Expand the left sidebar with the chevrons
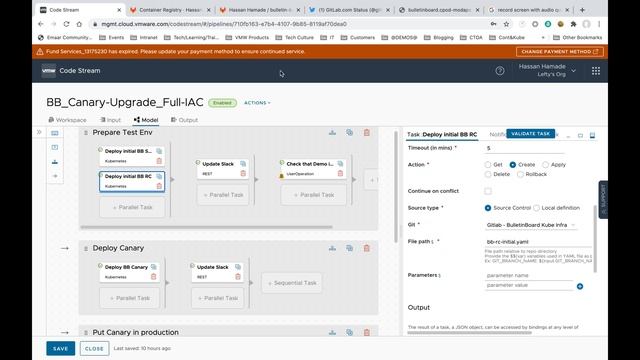The image size is (640, 360). tap(39, 132)
